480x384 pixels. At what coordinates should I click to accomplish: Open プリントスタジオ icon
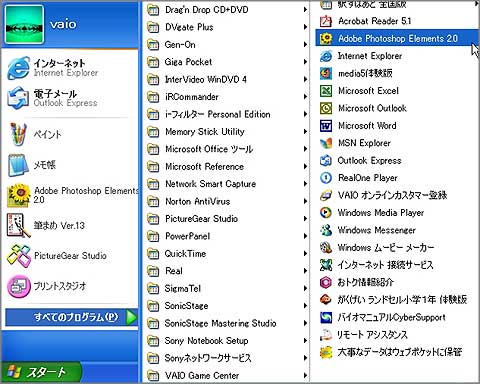click(x=19, y=286)
